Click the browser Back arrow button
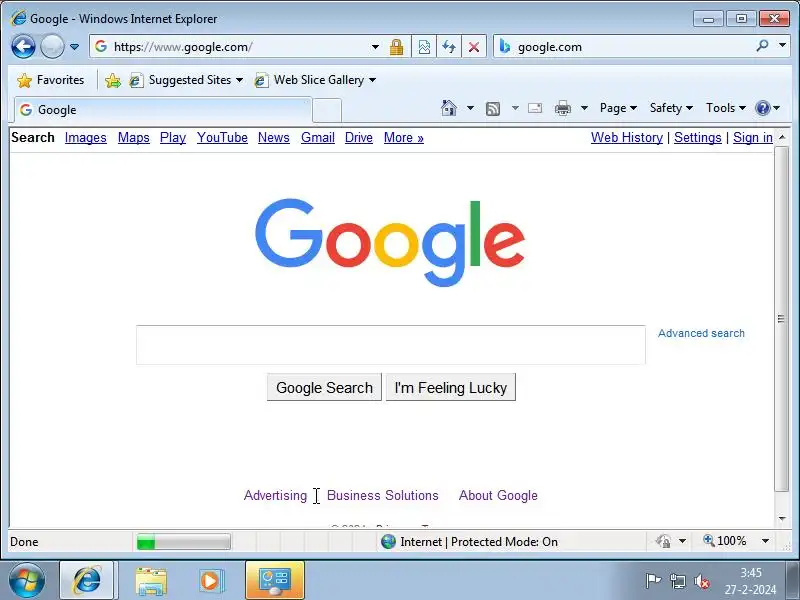The height and width of the screenshot is (600, 800). click(23, 47)
